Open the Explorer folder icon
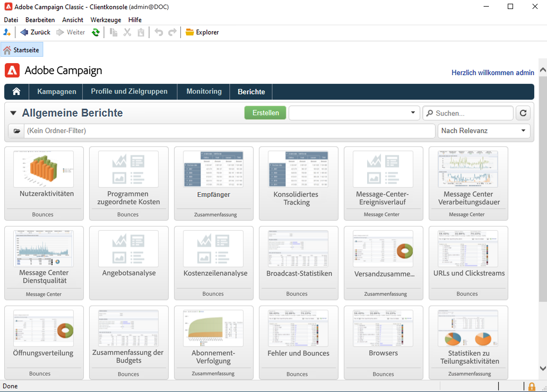547x392 pixels. coord(189,32)
